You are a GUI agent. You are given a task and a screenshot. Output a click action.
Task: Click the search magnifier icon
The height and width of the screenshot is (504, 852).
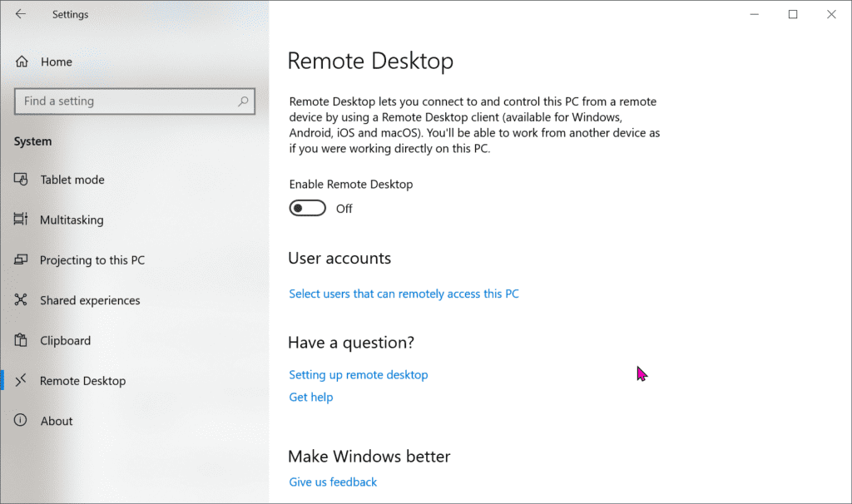(x=242, y=101)
